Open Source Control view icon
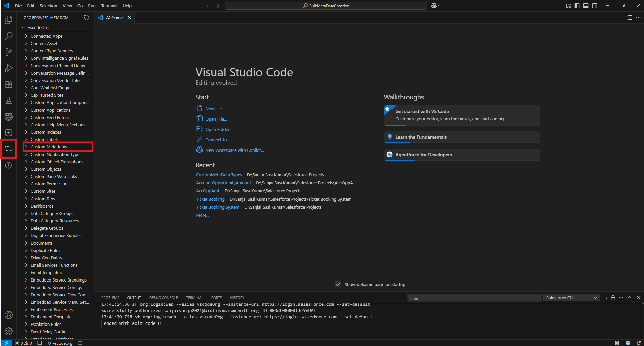The height and width of the screenshot is (346, 644). pos(9,52)
